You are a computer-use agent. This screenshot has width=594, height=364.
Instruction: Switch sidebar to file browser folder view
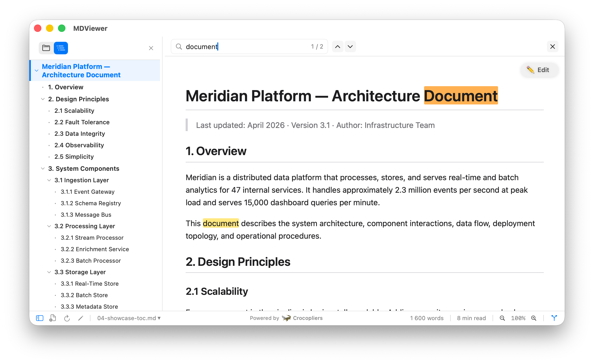pos(46,48)
